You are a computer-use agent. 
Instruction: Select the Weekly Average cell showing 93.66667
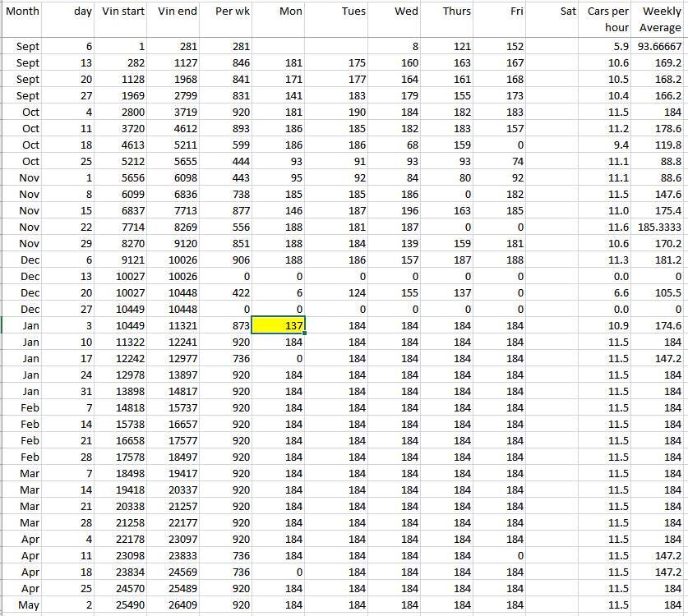[x=660, y=47]
